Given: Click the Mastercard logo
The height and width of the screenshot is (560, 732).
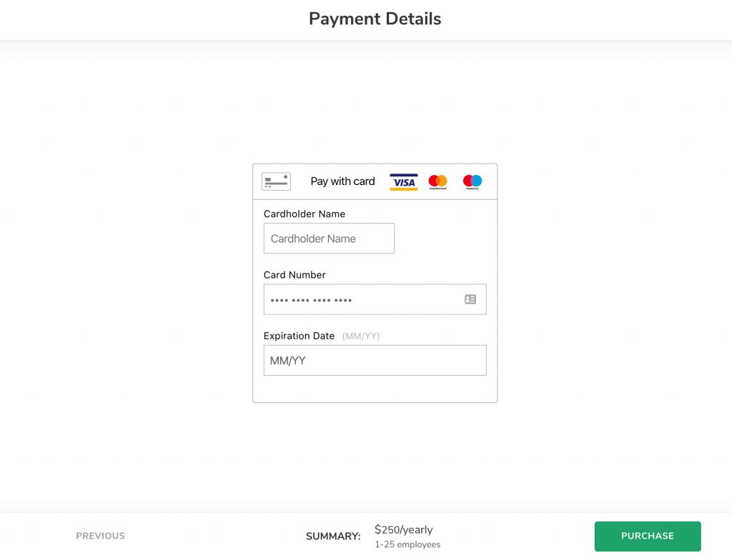Looking at the screenshot, I should 437,181.
